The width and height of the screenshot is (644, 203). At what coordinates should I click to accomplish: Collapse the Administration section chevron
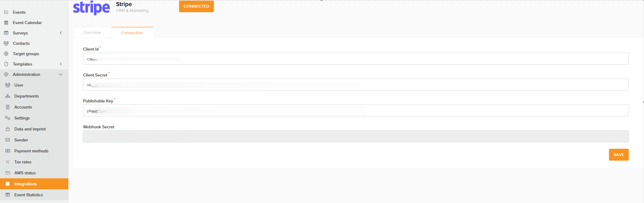[61, 74]
